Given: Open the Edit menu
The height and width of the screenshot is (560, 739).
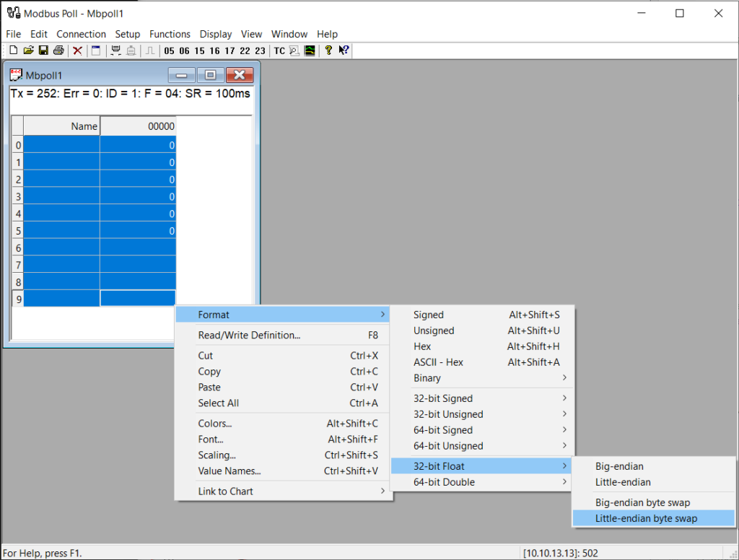Looking at the screenshot, I should point(39,34).
